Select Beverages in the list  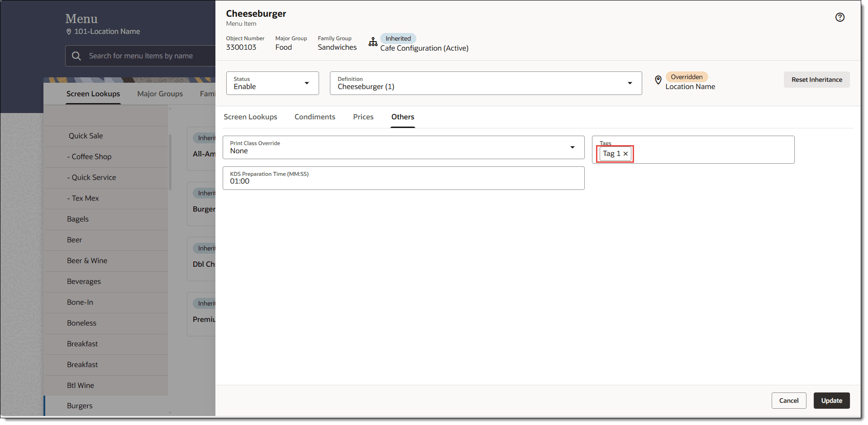[106, 281]
